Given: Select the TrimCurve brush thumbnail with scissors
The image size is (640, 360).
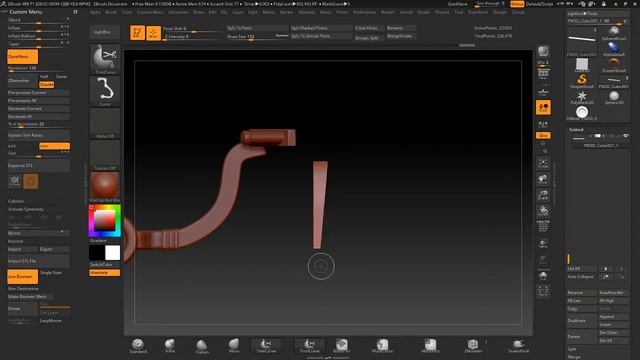Looking at the screenshot, I should [105, 59].
